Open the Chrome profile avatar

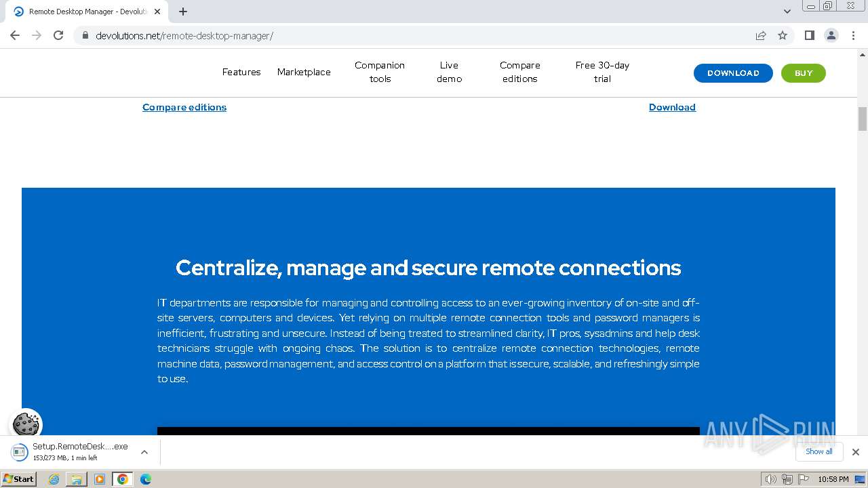point(831,35)
